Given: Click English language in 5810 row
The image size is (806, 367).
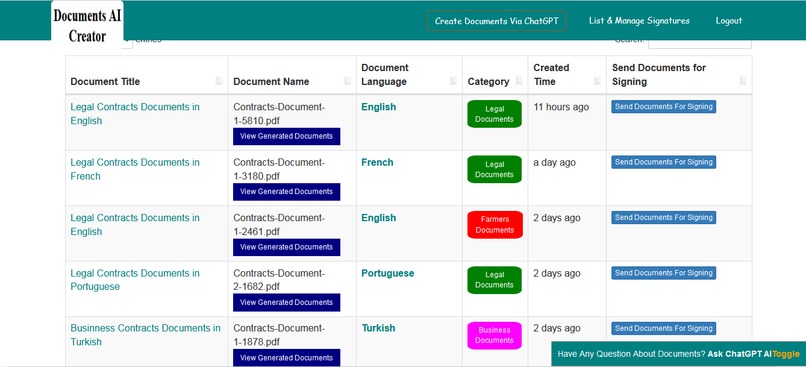Looking at the screenshot, I should [x=379, y=107].
